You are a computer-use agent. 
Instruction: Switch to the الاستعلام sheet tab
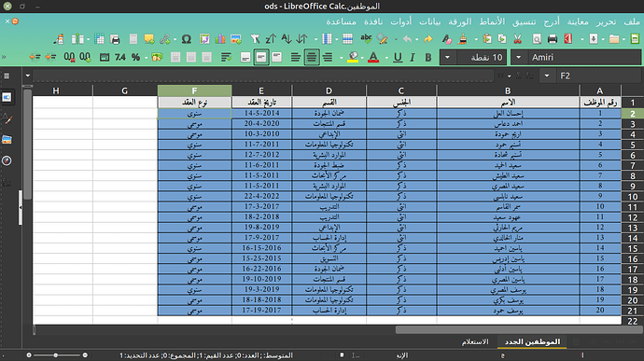click(475, 341)
